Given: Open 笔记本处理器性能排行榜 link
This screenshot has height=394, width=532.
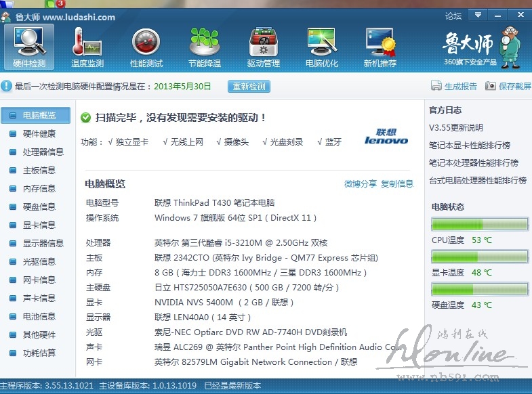Looking at the screenshot, I should click(x=474, y=163).
